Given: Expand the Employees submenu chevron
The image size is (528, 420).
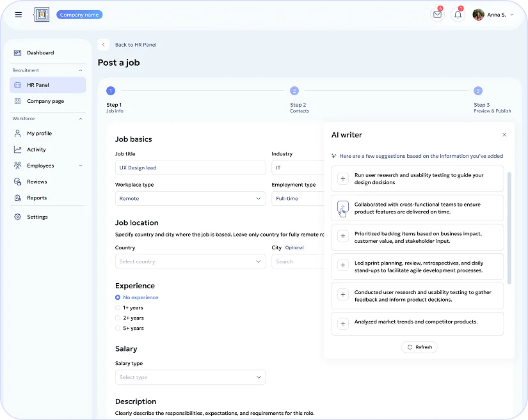Looking at the screenshot, I should tap(81, 166).
